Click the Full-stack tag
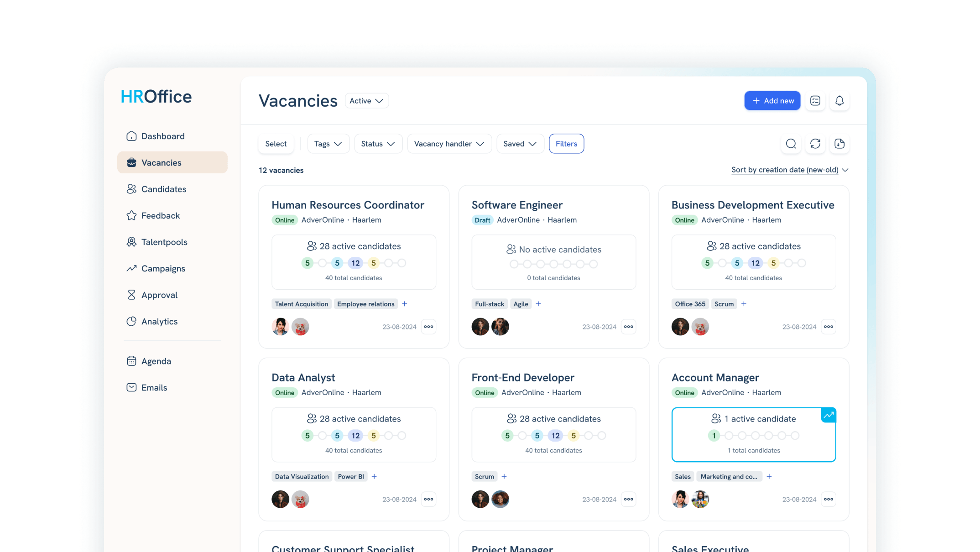Image resolution: width=980 pixels, height=552 pixels. click(490, 304)
